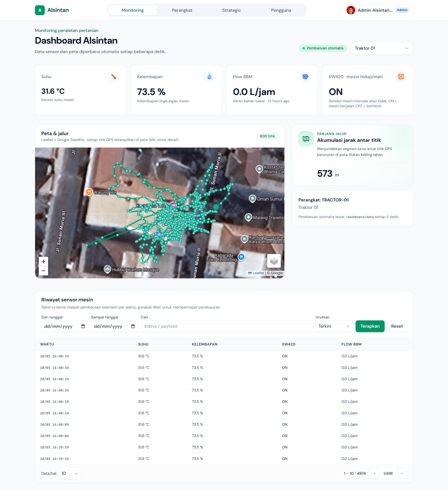Screen dimensions: 448x490
Task: Click the 1/498 page indicator
Action: point(388,473)
